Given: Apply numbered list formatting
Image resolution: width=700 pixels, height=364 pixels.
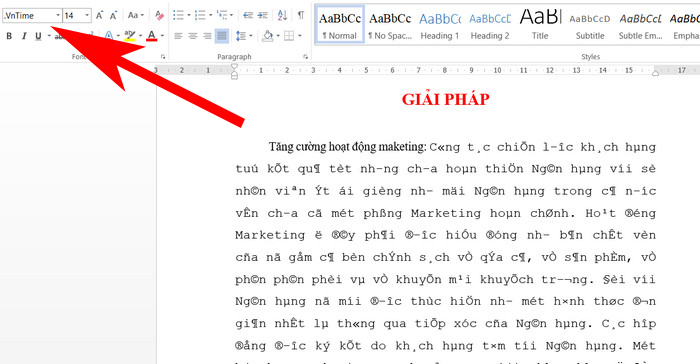Looking at the screenshot, I should pyautogui.click(x=200, y=16).
